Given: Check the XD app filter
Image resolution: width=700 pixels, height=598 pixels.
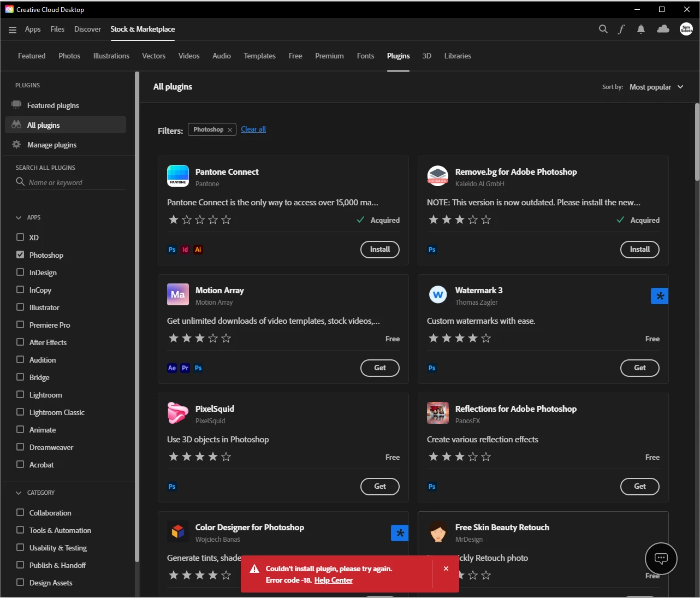Looking at the screenshot, I should (x=20, y=237).
